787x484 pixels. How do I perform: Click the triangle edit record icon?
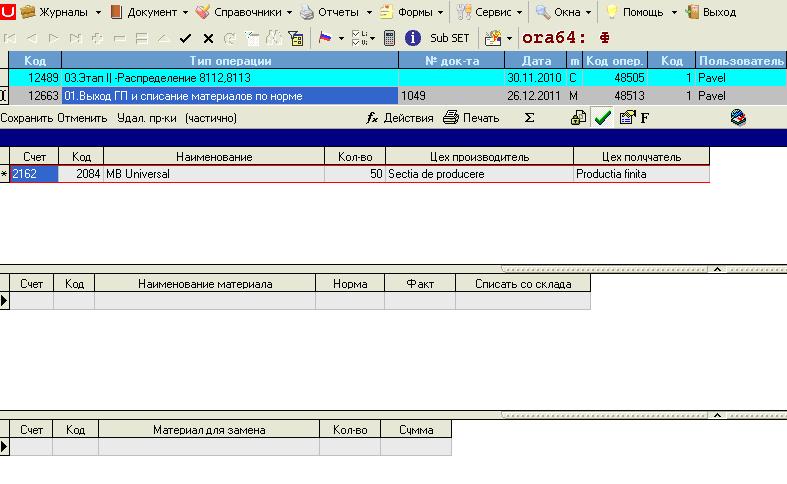click(x=164, y=38)
